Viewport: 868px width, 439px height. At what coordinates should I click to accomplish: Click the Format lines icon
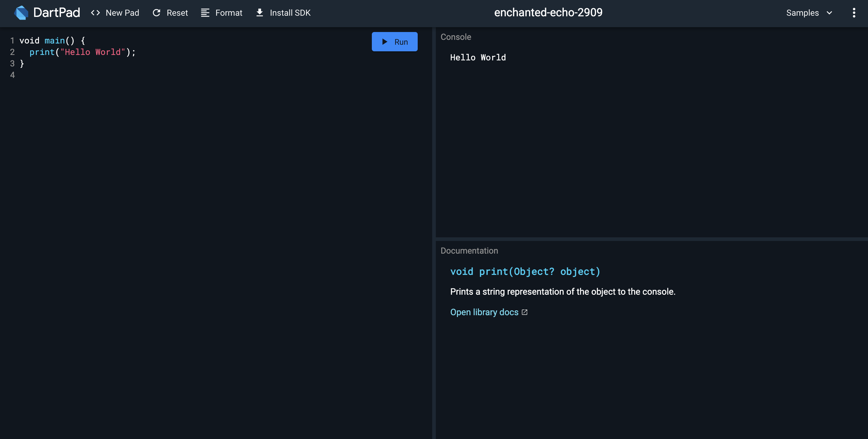point(205,13)
